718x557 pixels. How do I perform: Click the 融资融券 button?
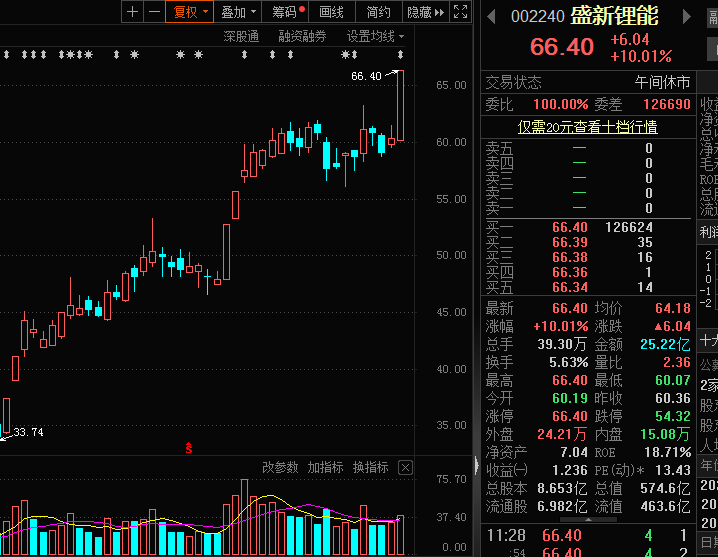pyautogui.click(x=303, y=36)
